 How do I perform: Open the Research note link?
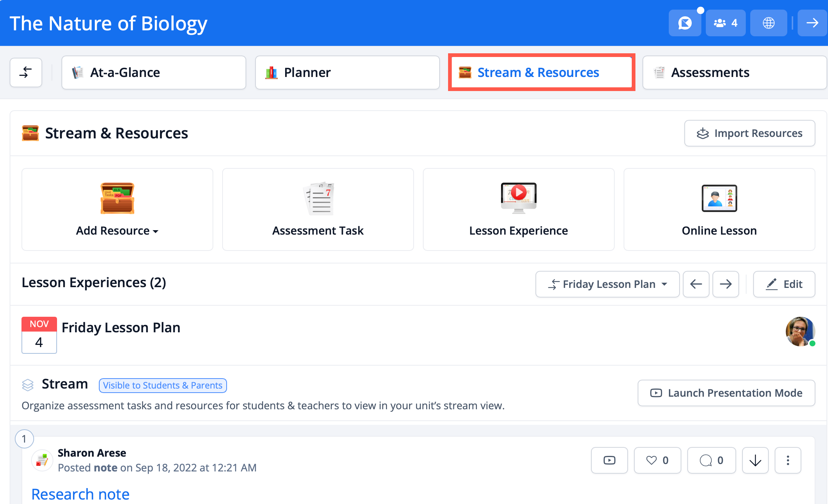[80, 494]
